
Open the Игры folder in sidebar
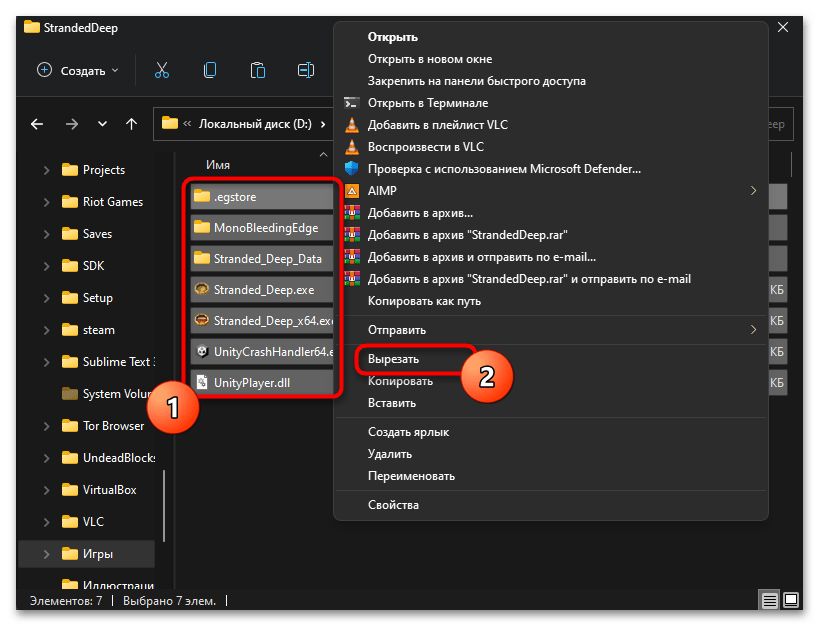97,553
